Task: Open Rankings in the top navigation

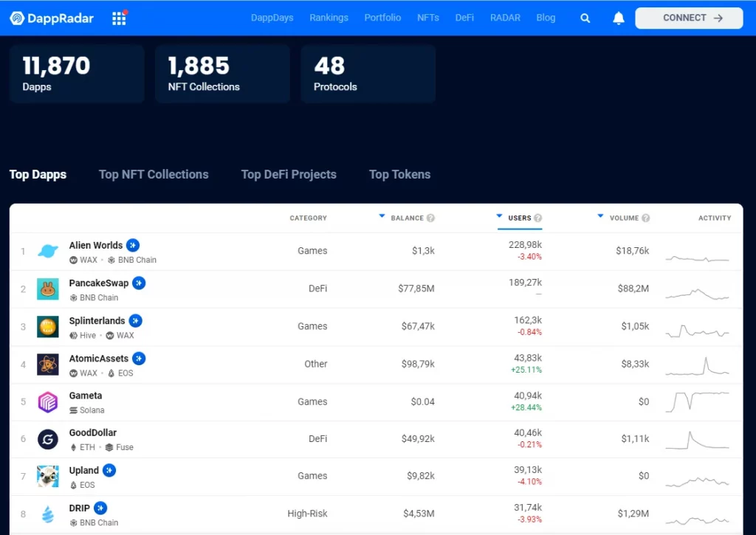Action: pyautogui.click(x=329, y=18)
